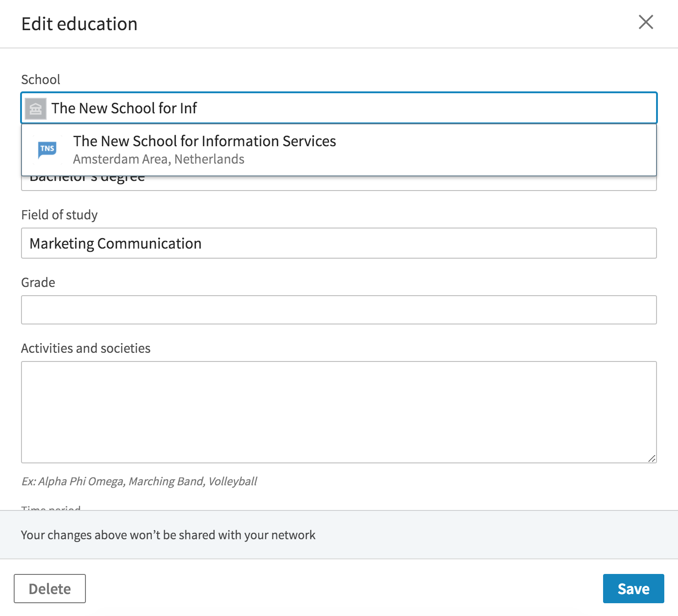Click the Field of study input
The height and width of the screenshot is (616, 678).
(339, 243)
